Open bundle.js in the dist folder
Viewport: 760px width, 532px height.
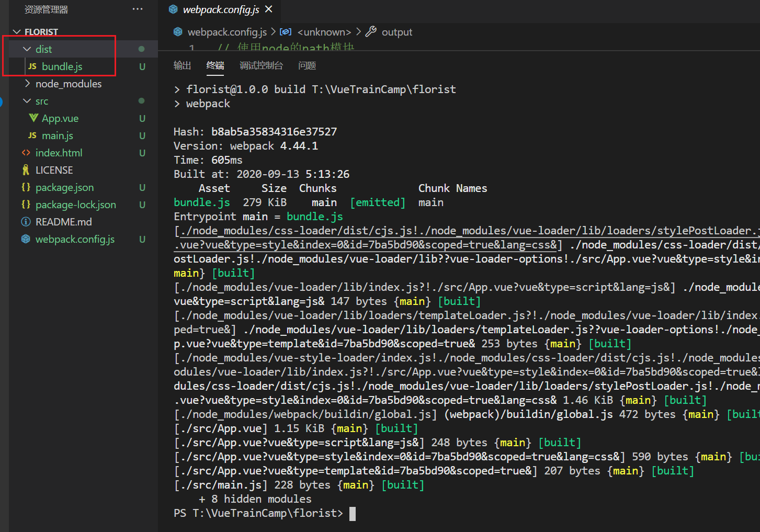click(x=62, y=66)
